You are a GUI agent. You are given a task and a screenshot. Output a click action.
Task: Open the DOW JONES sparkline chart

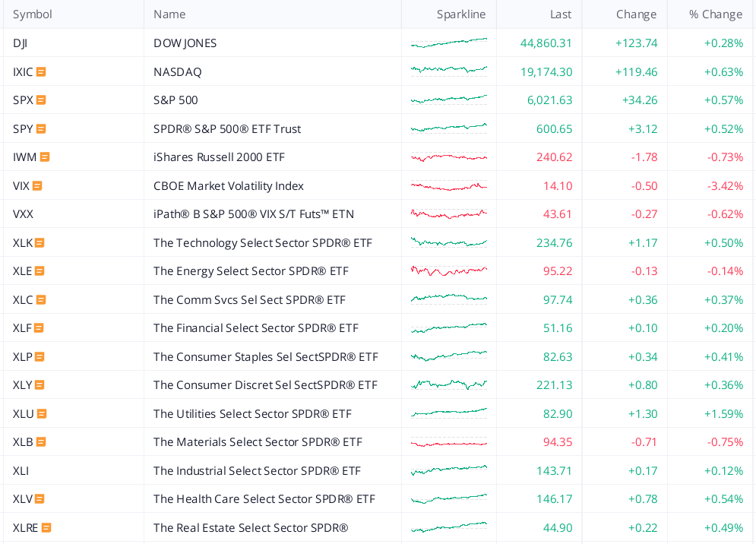click(449, 43)
